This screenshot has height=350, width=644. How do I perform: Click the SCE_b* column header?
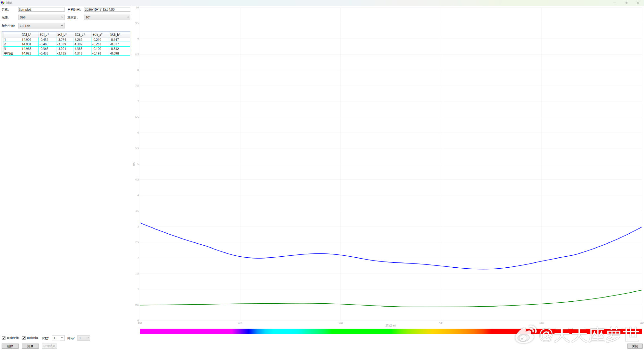[x=119, y=34]
